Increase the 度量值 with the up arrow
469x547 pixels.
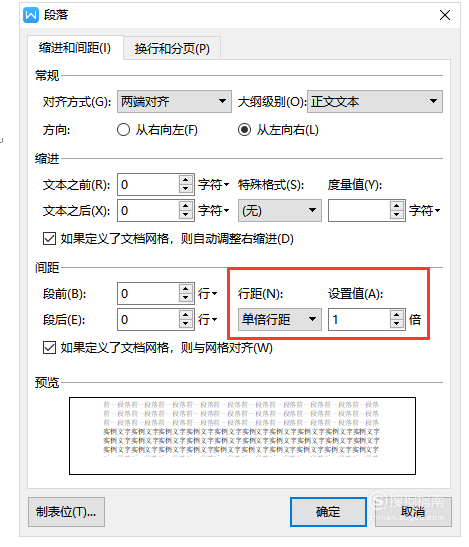(397, 206)
